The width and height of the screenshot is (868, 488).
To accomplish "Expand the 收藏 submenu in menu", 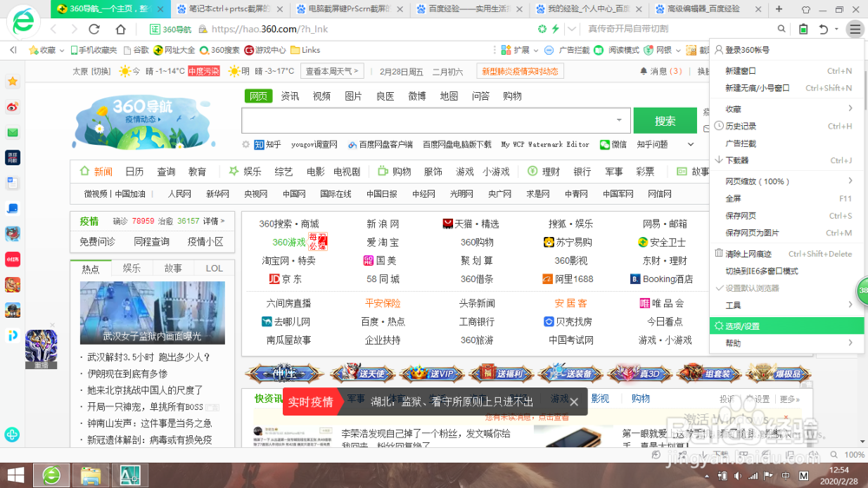I will (x=786, y=109).
